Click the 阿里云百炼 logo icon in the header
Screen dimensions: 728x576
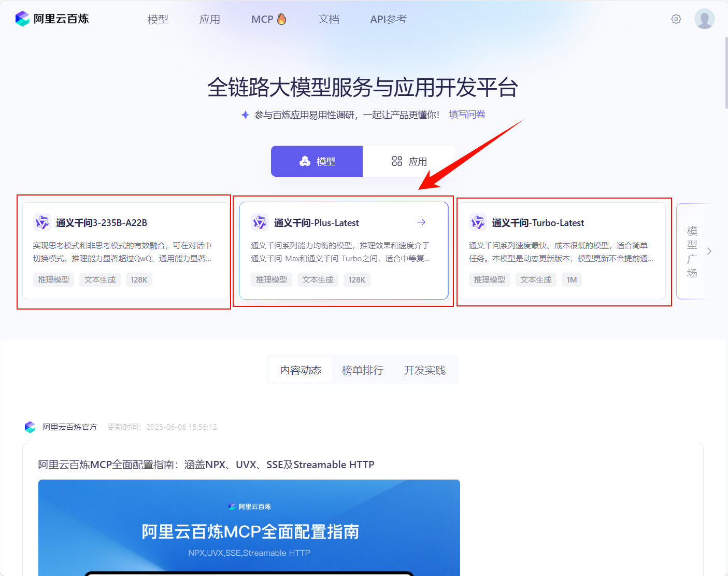tap(22, 19)
